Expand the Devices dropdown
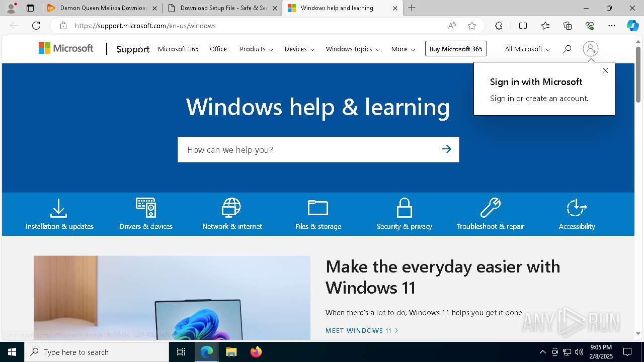This screenshot has height=362, width=644. [x=299, y=49]
